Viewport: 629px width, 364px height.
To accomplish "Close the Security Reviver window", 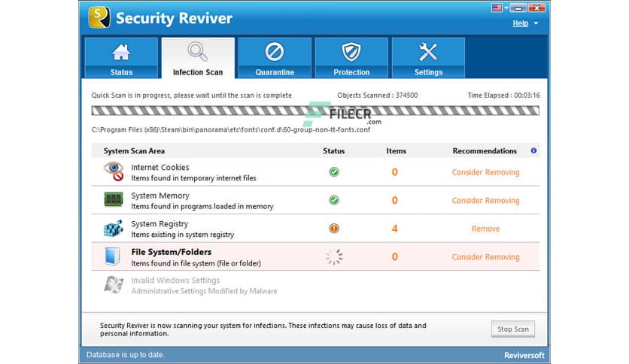I will pos(536,8).
